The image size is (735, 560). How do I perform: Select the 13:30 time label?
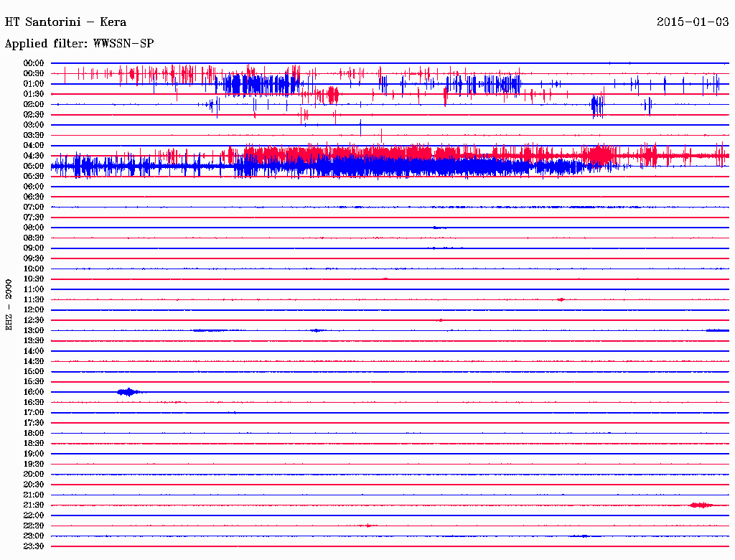pos(34,340)
